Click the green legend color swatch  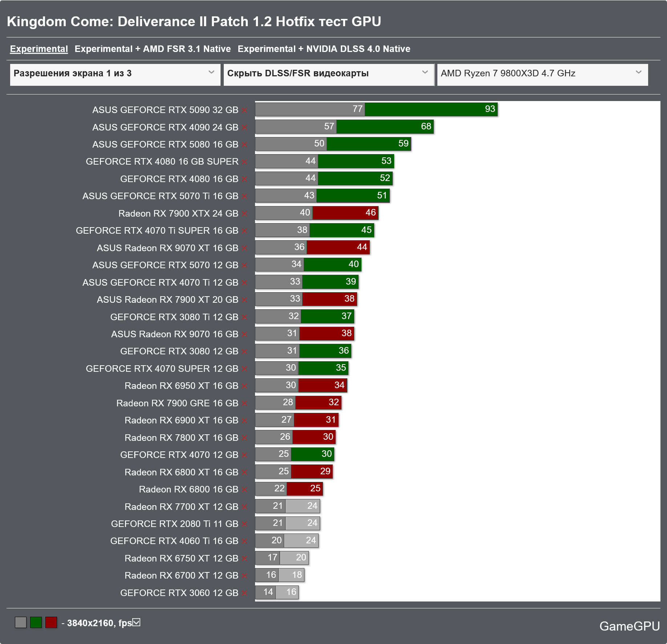point(36,622)
